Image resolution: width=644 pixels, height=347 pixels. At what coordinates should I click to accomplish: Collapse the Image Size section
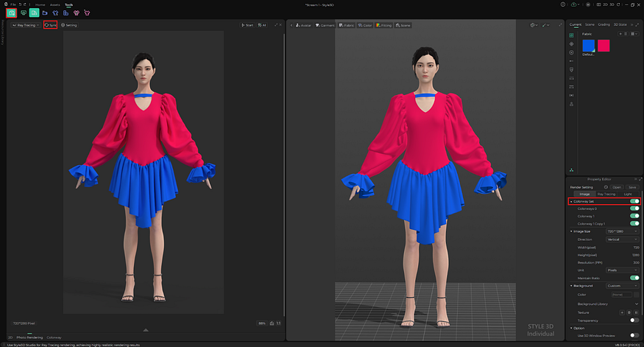(x=571, y=231)
